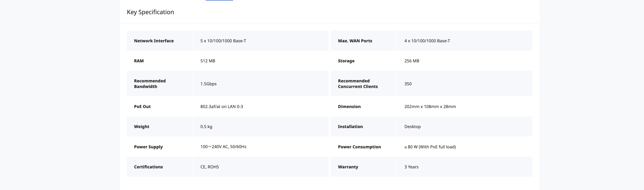Select the 5 x 10/100/1000 Base-T value
Image resolution: width=644 pixels, height=190 pixels.
(223, 41)
